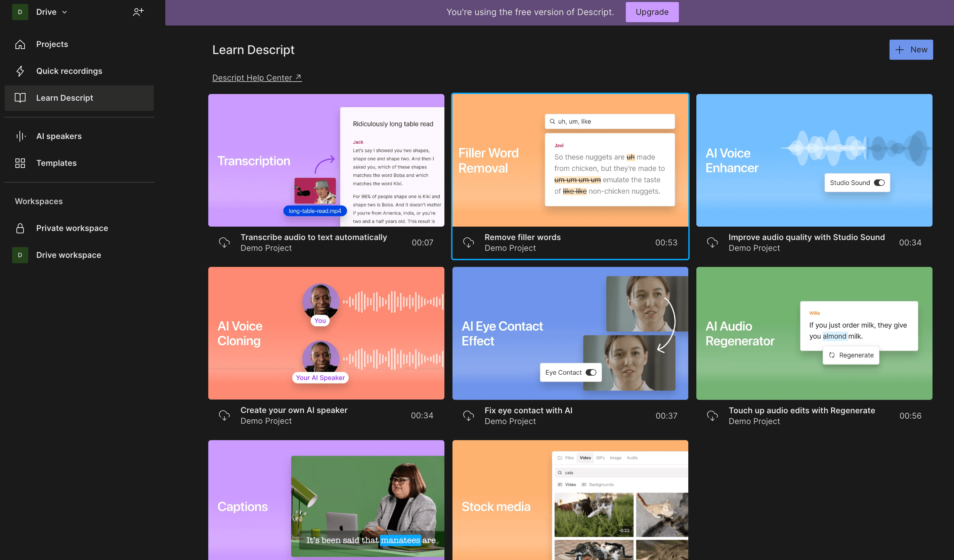Click 'Improve audio quality with Studio Sound' title
954x560 pixels.
click(x=806, y=237)
